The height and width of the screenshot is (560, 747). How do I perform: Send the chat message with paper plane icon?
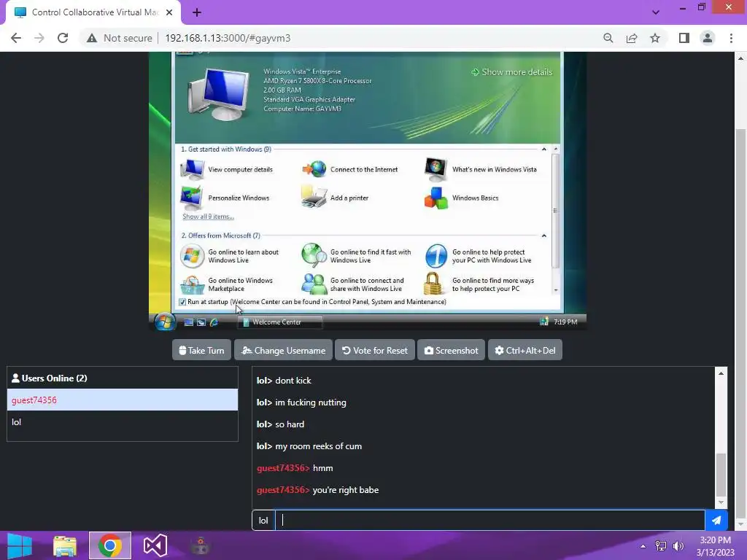[716, 521]
